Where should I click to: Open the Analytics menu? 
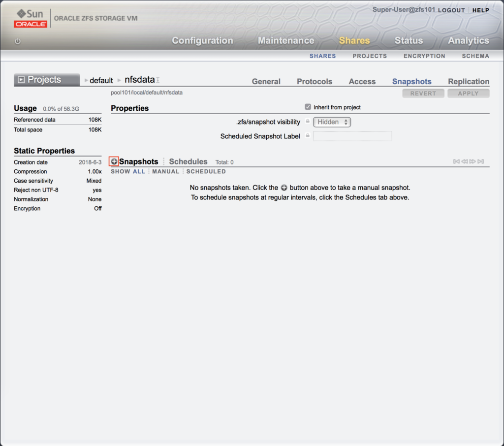[469, 40]
